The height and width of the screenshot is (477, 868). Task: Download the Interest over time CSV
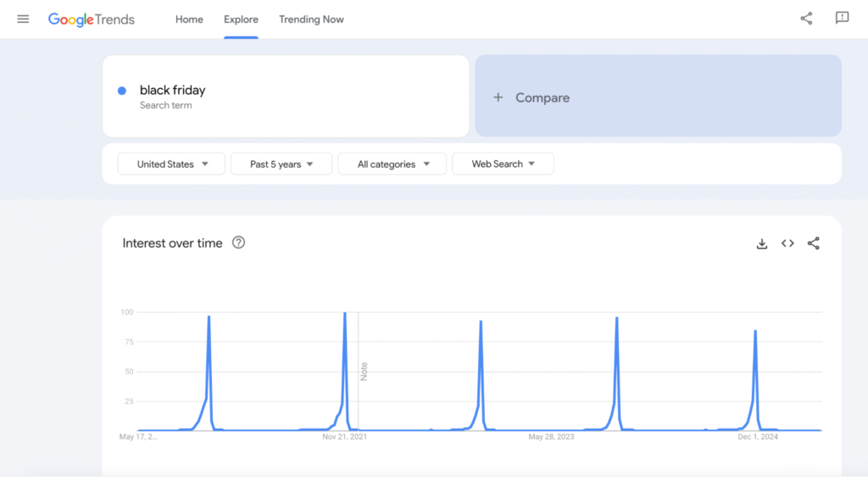(762, 243)
